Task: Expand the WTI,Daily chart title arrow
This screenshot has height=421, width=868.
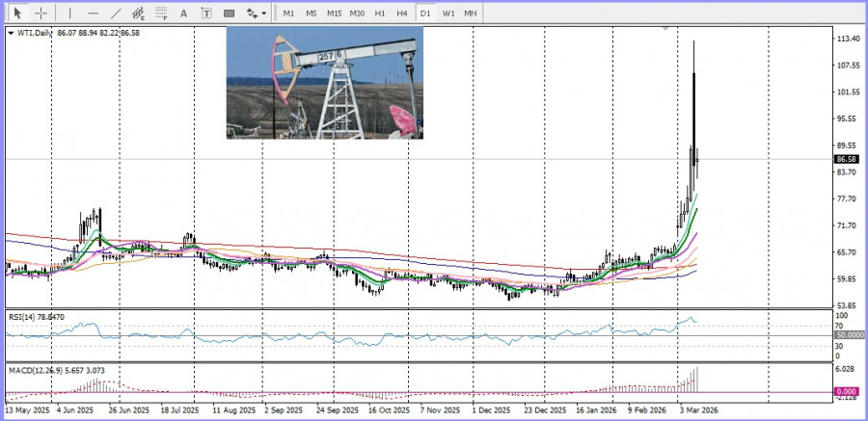Action: click(x=11, y=33)
